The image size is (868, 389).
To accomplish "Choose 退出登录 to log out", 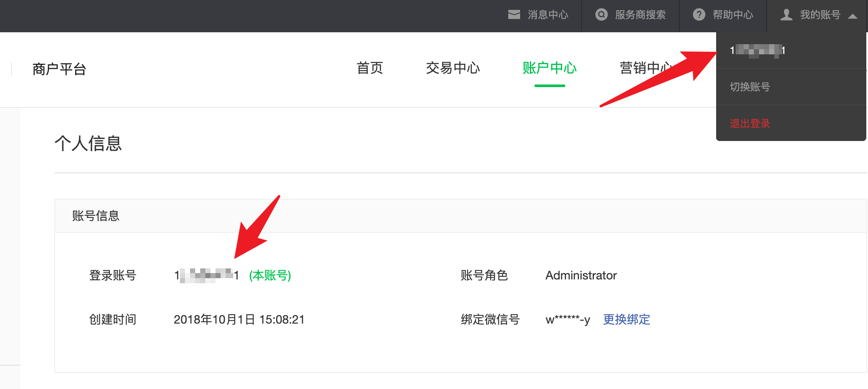I will 750,124.
